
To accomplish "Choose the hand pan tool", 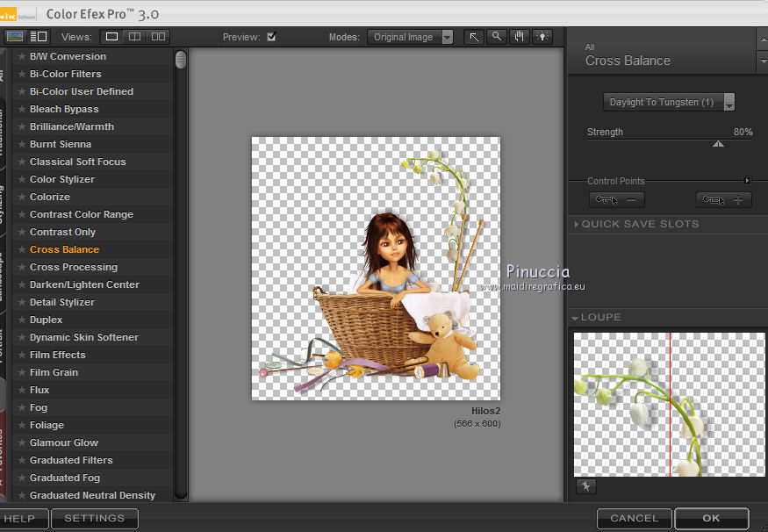I will [520, 37].
